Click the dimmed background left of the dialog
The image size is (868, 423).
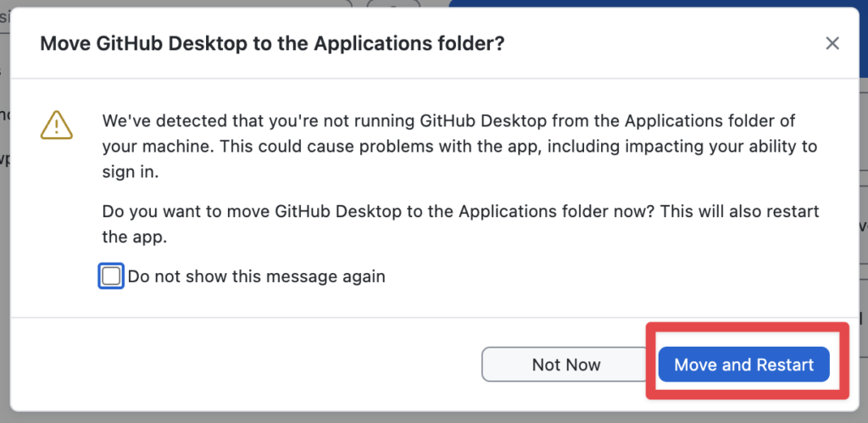[x=4, y=254]
